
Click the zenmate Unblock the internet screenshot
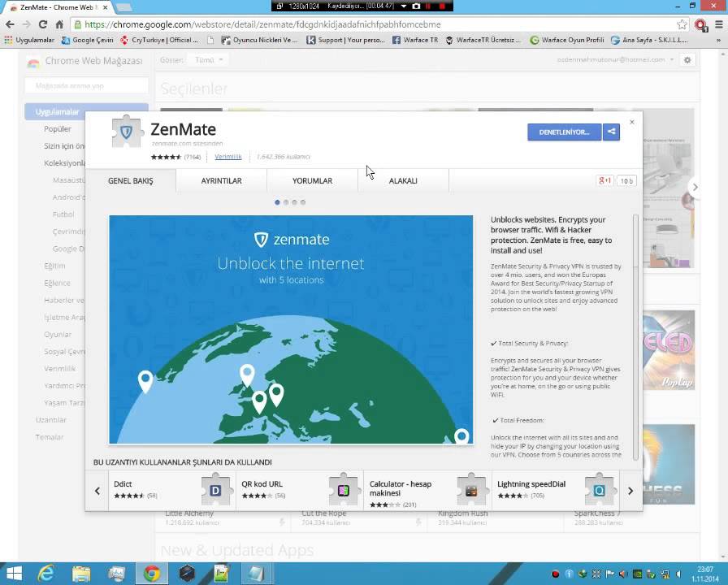pos(291,329)
